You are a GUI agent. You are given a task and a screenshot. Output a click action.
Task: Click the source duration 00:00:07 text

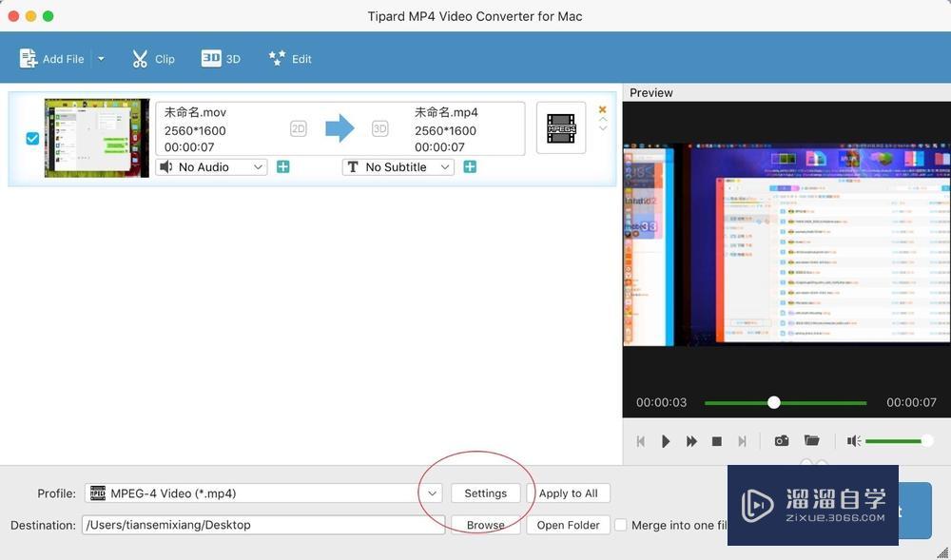pos(189,146)
